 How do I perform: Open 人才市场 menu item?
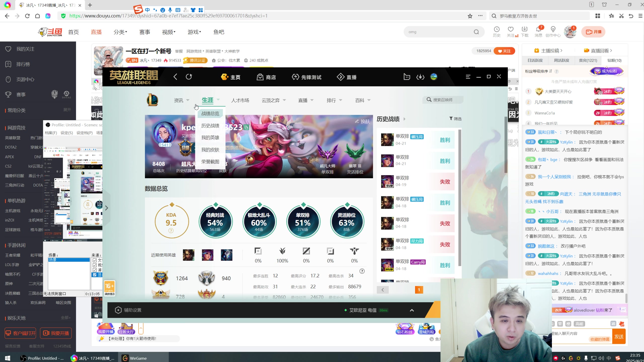pos(240,100)
